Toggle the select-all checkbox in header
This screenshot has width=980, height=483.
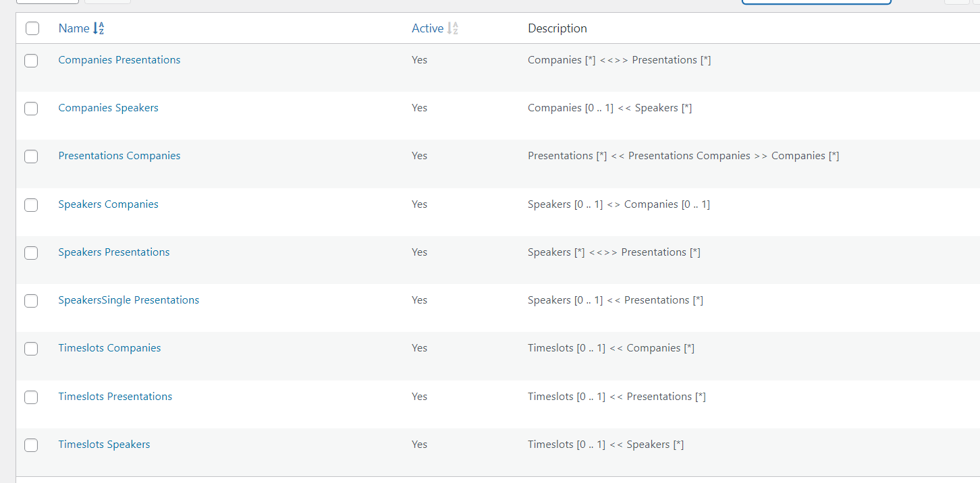pyautogui.click(x=32, y=28)
